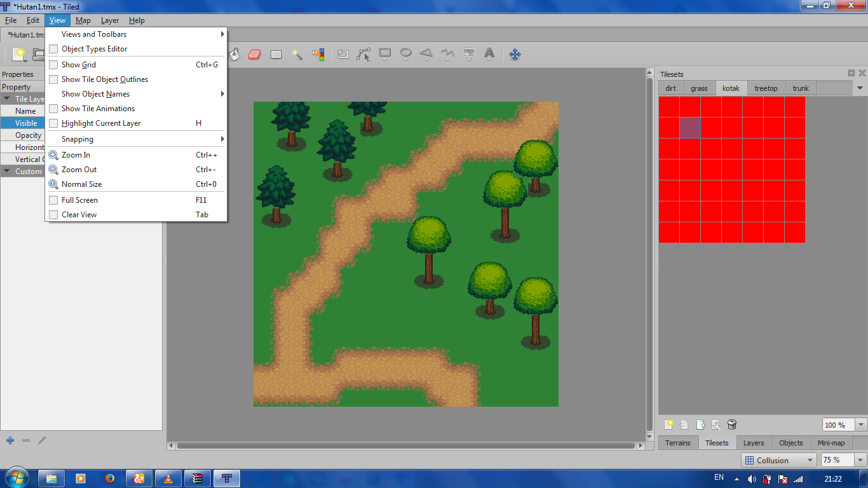Select the Insert Text tool
This screenshot has width=868, height=488.
pyautogui.click(x=489, y=55)
